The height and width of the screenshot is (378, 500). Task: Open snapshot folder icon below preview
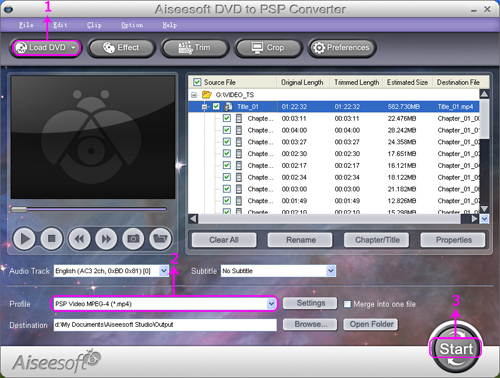(160, 239)
